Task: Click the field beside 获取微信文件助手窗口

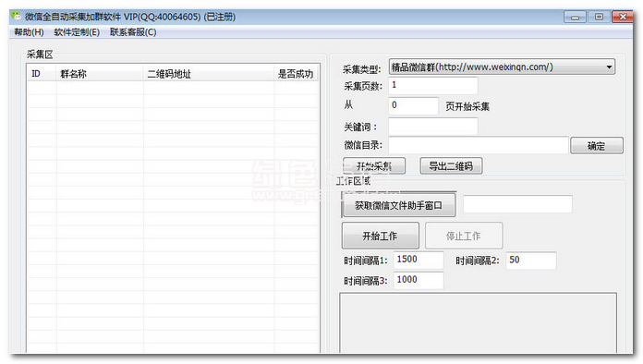Action: point(517,204)
